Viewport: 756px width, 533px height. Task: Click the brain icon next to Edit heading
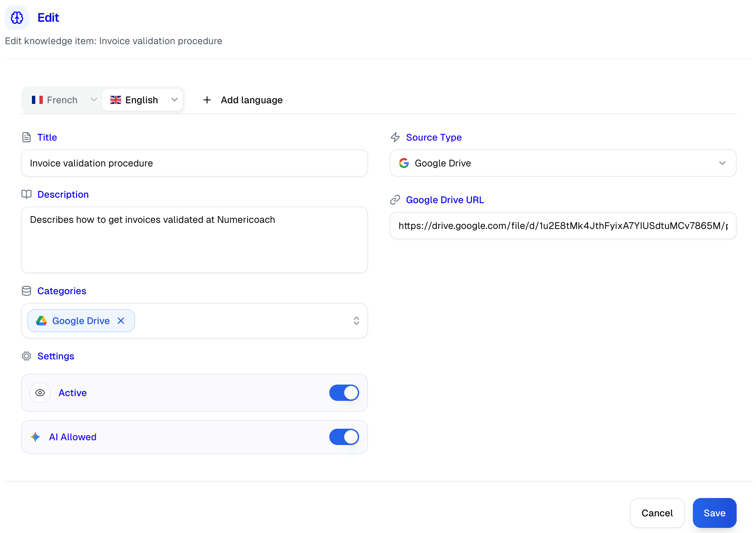[x=17, y=17]
